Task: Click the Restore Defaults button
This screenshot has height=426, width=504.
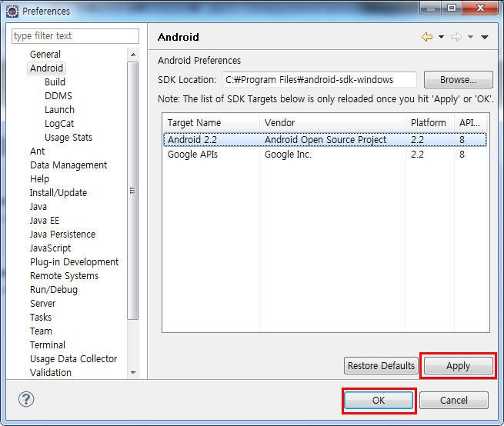Action: coord(381,365)
